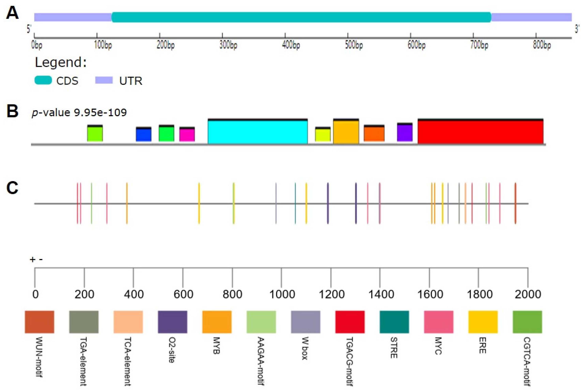Click the UTR legend icon
The width and height of the screenshot is (583, 392).
(x=104, y=80)
